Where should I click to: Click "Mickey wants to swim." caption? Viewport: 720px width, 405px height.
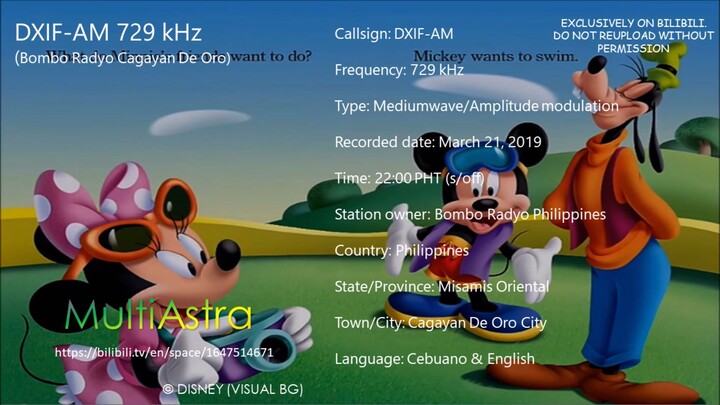[x=496, y=56]
